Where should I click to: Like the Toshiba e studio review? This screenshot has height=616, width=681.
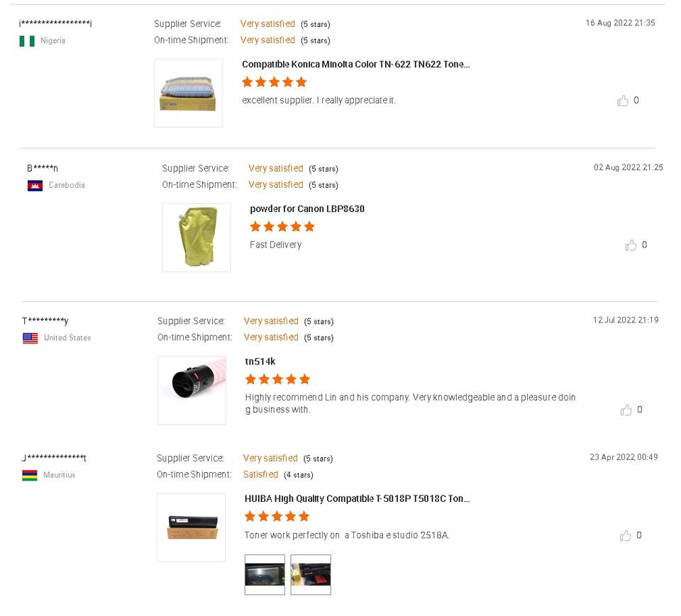625,536
